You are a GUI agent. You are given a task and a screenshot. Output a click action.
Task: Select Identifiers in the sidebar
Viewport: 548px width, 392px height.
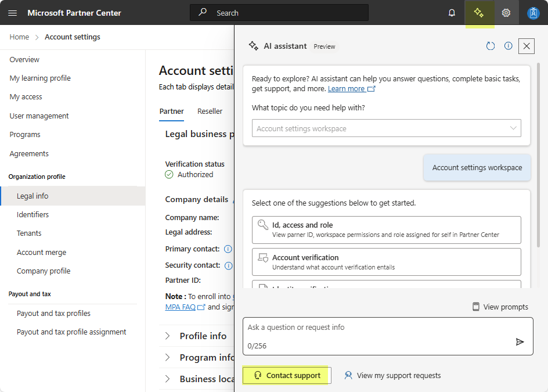[33, 215]
